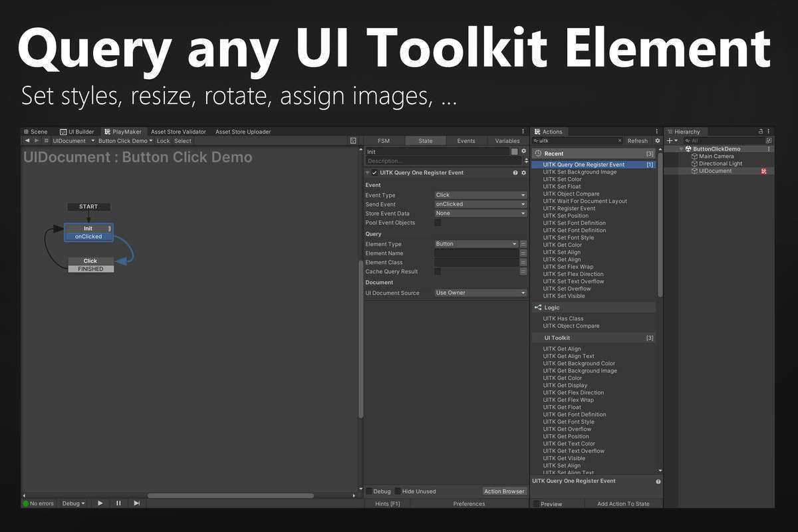Image resolution: width=798 pixels, height=532 pixels.
Task: Click the Hierarchy search-by-type icon
Action: point(769,141)
